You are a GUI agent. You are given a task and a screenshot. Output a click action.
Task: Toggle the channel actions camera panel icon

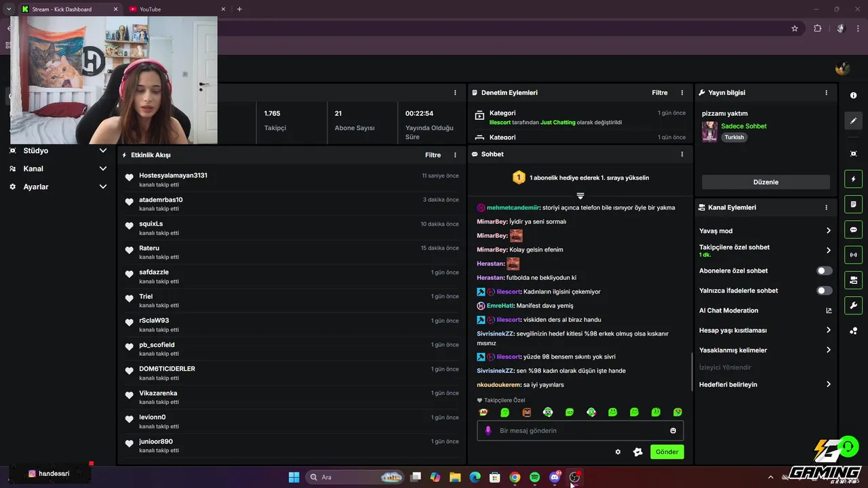(x=853, y=280)
